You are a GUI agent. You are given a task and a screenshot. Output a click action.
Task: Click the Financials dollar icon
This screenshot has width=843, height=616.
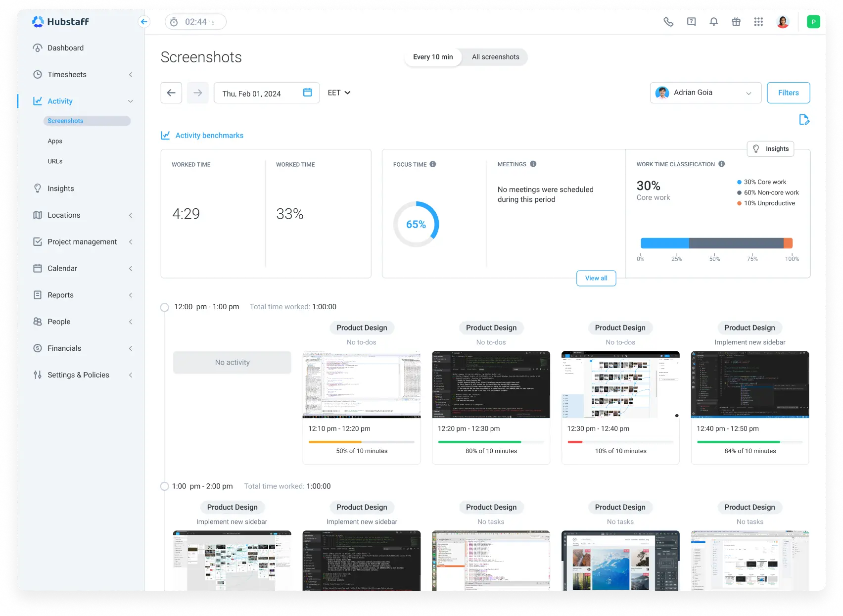pos(38,348)
